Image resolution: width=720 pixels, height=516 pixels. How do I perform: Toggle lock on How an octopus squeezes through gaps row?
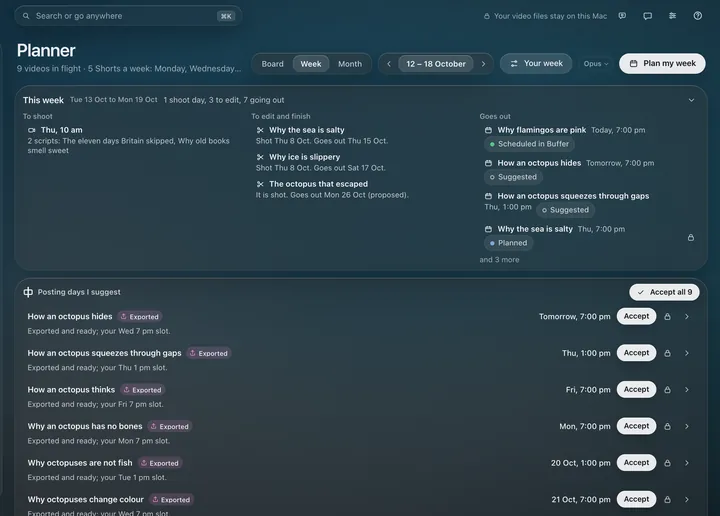coord(667,353)
